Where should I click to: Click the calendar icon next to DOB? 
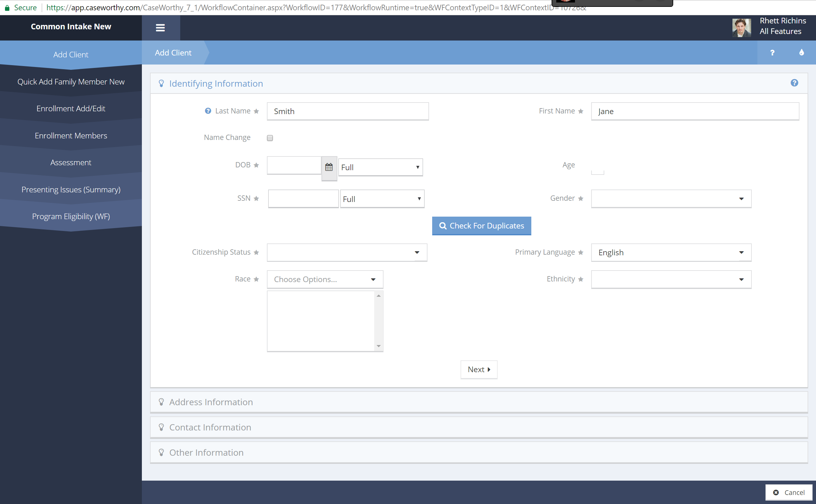pos(329,167)
